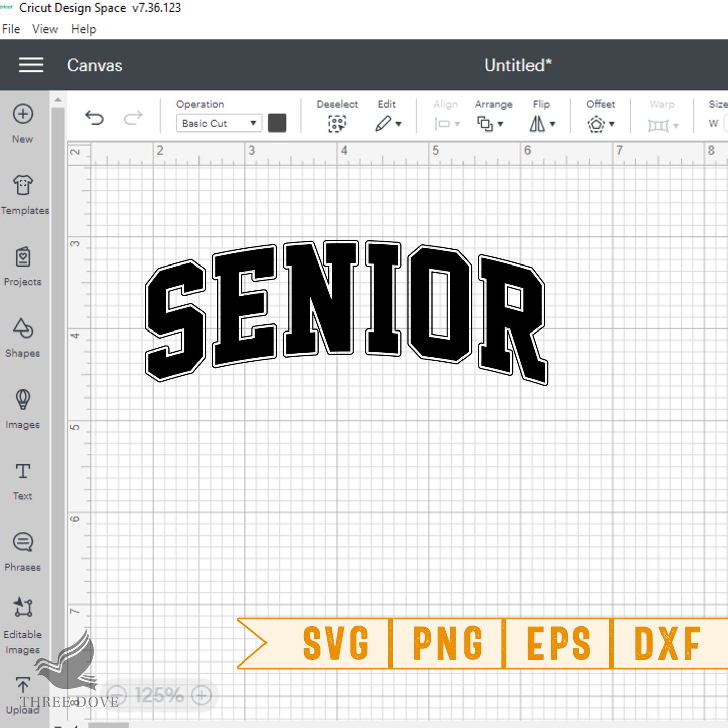Screen dimensions: 728x728
Task: Click the 125% zoom level
Action: coord(159,696)
